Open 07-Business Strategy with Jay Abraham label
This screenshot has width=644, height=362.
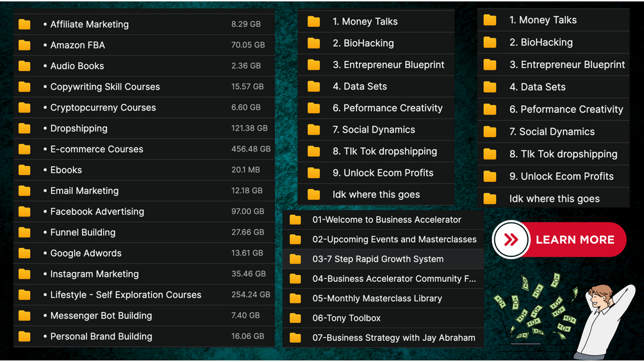coord(393,338)
